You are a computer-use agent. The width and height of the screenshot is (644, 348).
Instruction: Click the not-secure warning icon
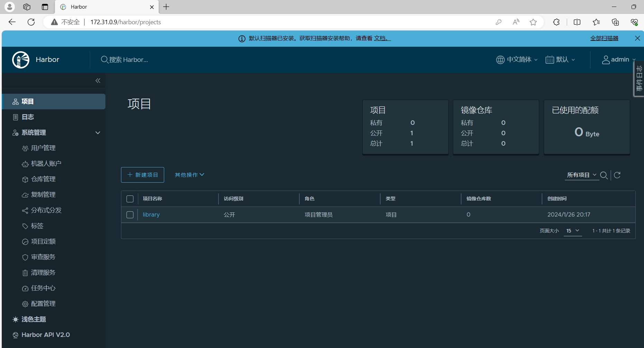54,22
